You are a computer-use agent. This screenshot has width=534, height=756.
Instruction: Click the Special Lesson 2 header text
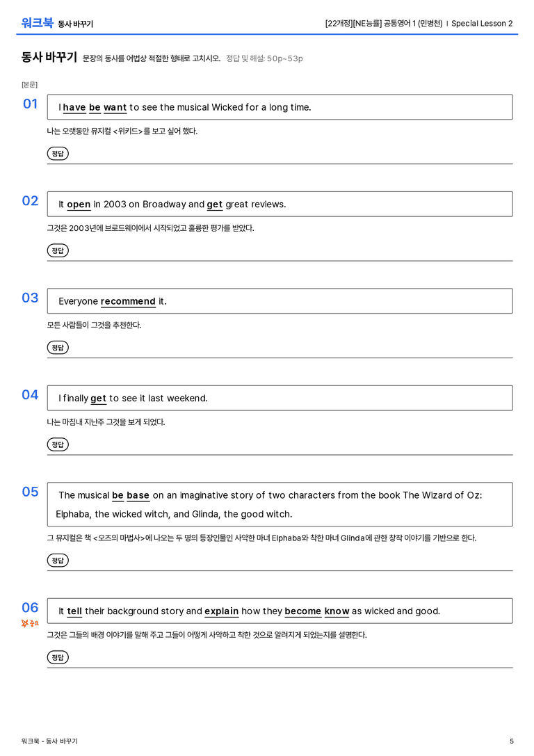click(482, 23)
